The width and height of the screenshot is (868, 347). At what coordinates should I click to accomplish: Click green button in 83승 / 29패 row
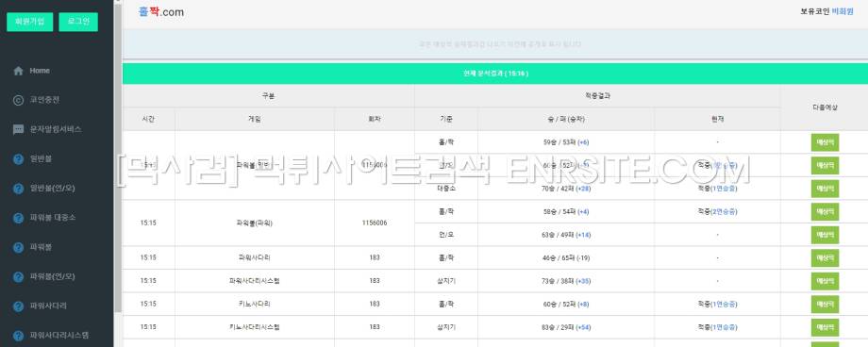coord(825,327)
